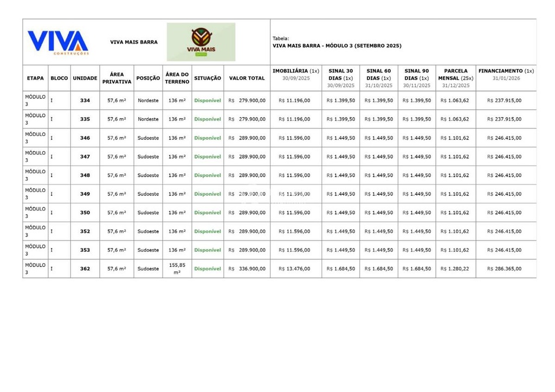Click the VIVA Construções logo
Viewport: 555px width, 392px height.
[x=58, y=43]
